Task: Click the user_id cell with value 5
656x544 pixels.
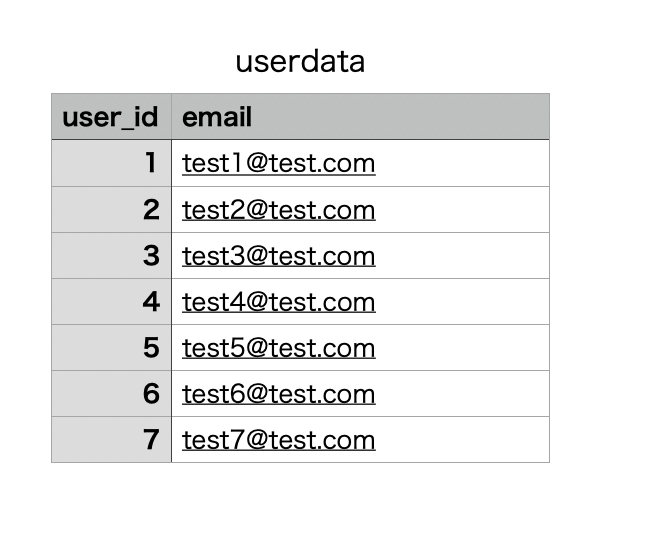Action: 111,348
